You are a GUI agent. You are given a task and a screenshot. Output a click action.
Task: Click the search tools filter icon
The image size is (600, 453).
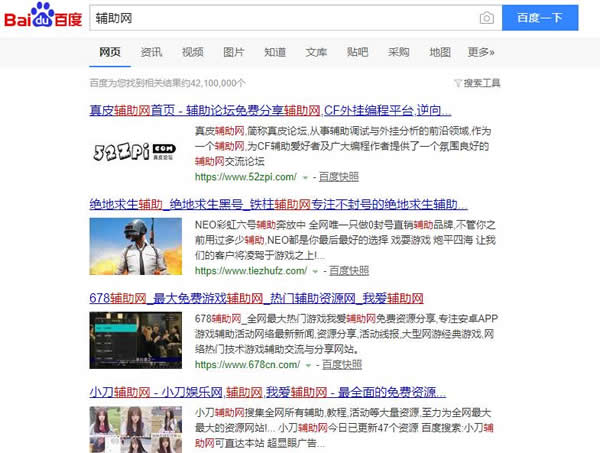tap(458, 83)
